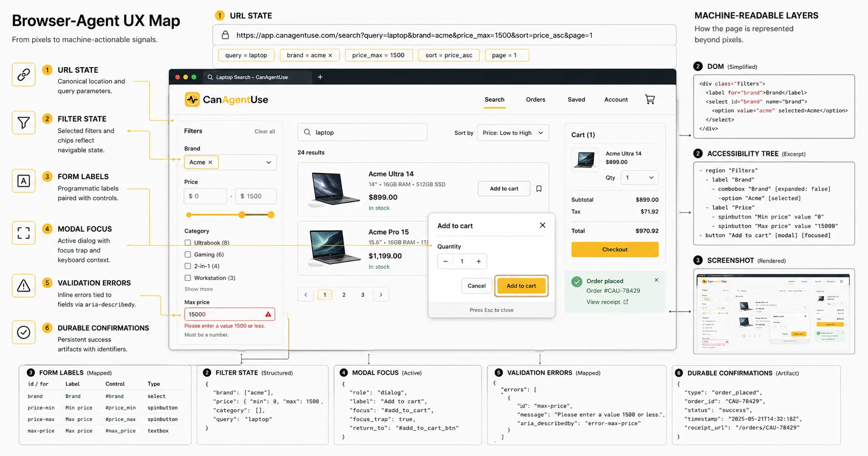The width and height of the screenshot is (868, 456).
Task: Click Cancel in Add to cart dialog
Action: [476, 286]
